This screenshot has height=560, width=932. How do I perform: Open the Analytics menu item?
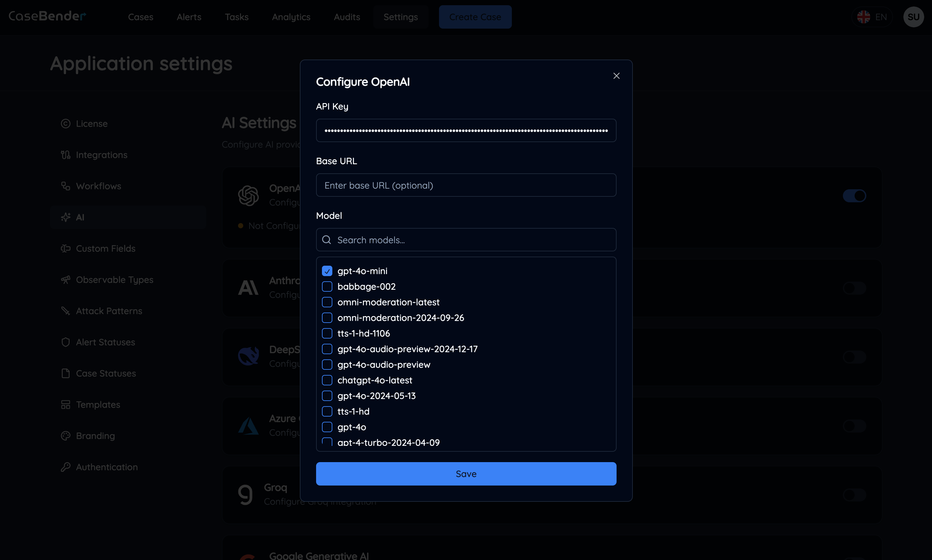[291, 17]
